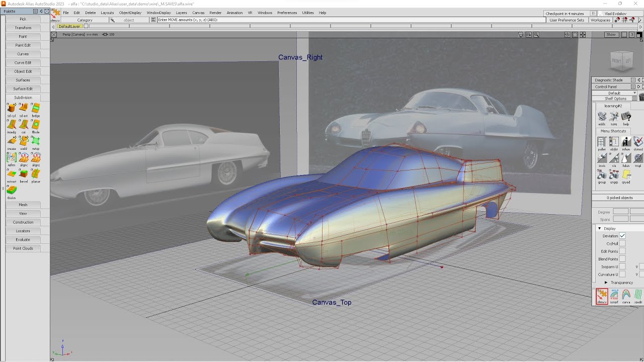Enable the Cv/Hull checkbox

coord(622,243)
